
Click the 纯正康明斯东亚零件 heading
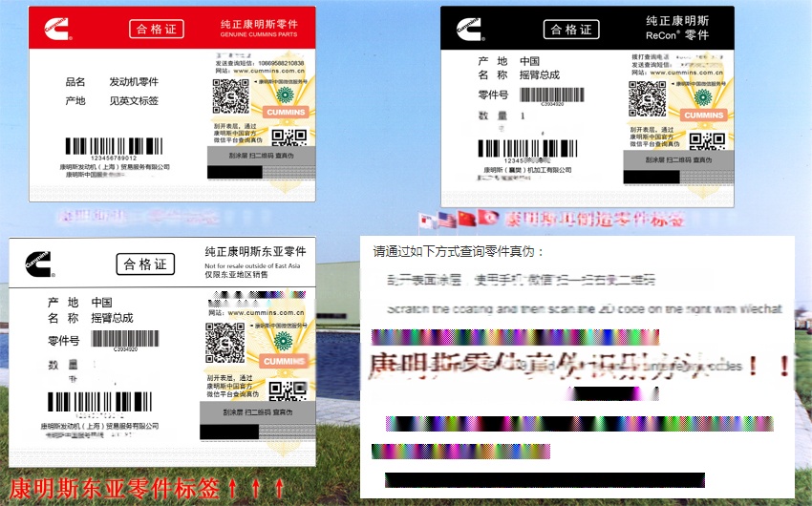pos(255,251)
